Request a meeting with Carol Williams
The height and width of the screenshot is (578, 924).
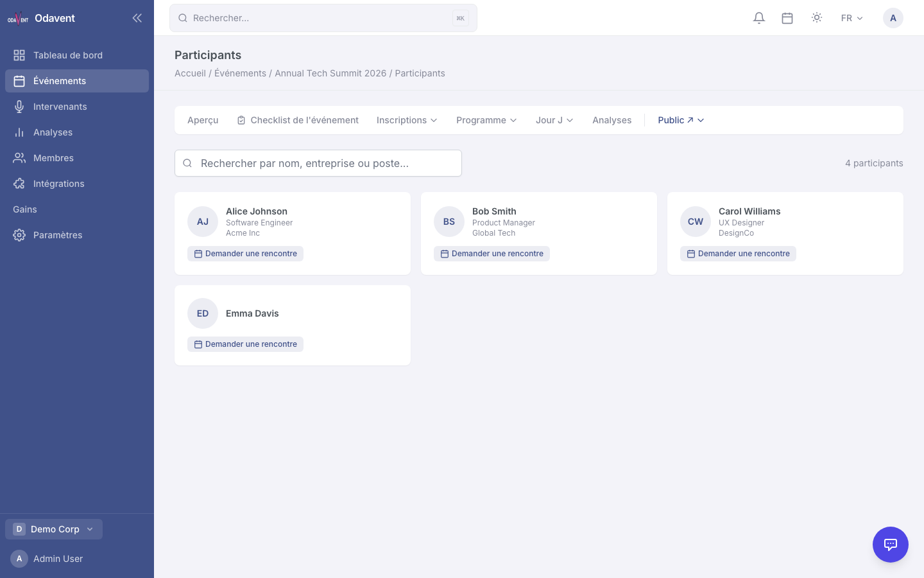point(738,254)
